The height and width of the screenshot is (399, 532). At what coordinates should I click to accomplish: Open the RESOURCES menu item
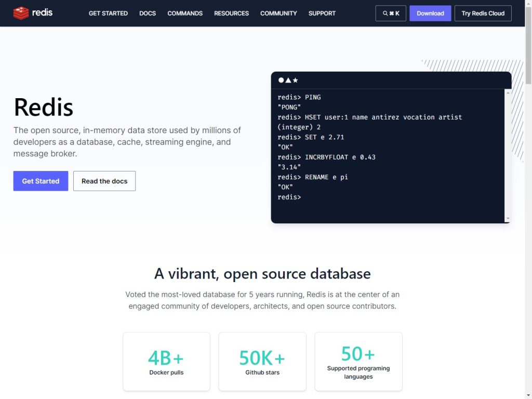[231, 13]
